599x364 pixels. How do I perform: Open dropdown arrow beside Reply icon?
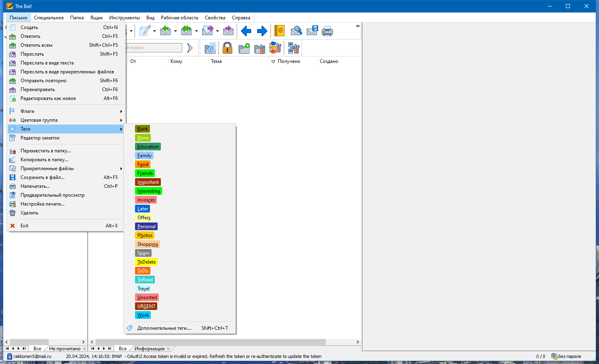coord(175,31)
